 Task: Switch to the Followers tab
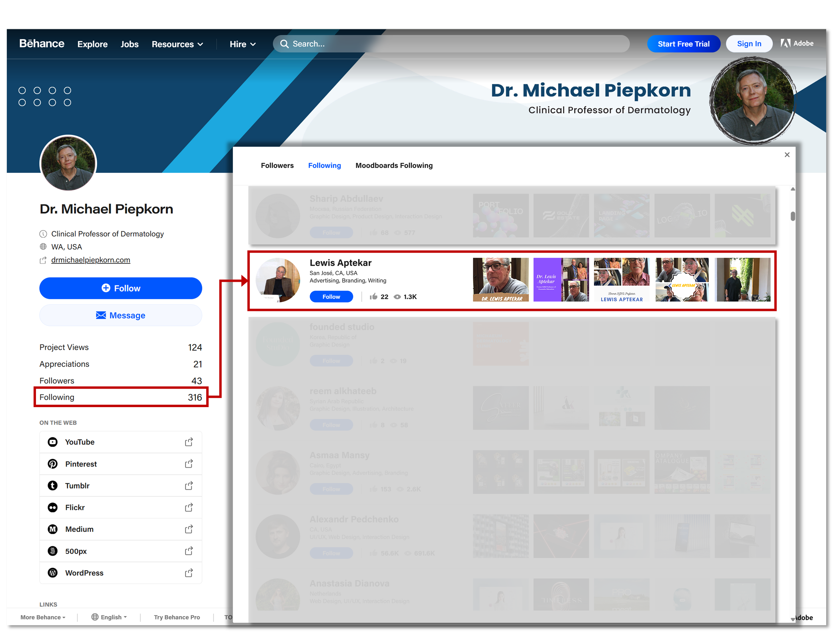277,165
